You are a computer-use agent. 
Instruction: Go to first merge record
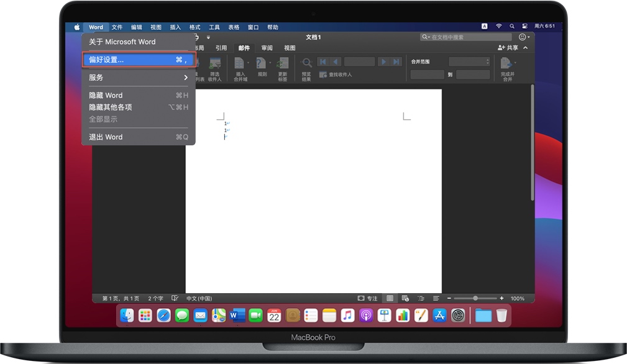(323, 61)
